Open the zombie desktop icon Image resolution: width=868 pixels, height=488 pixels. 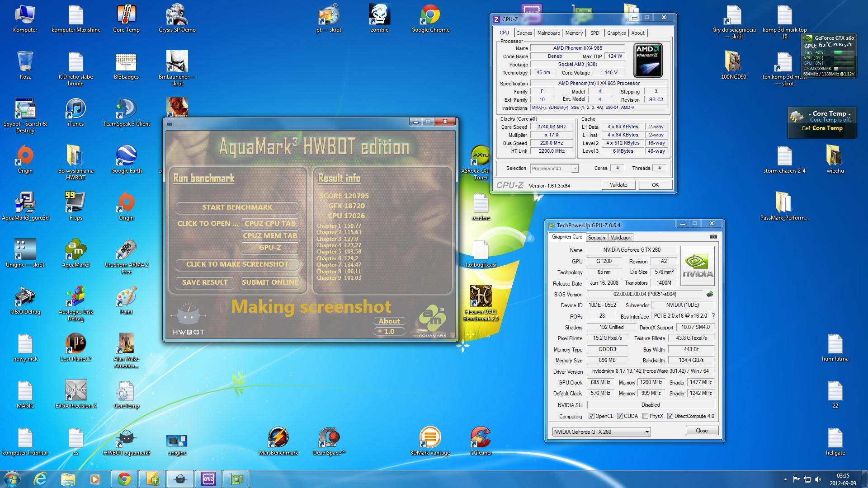pyautogui.click(x=379, y=18)
